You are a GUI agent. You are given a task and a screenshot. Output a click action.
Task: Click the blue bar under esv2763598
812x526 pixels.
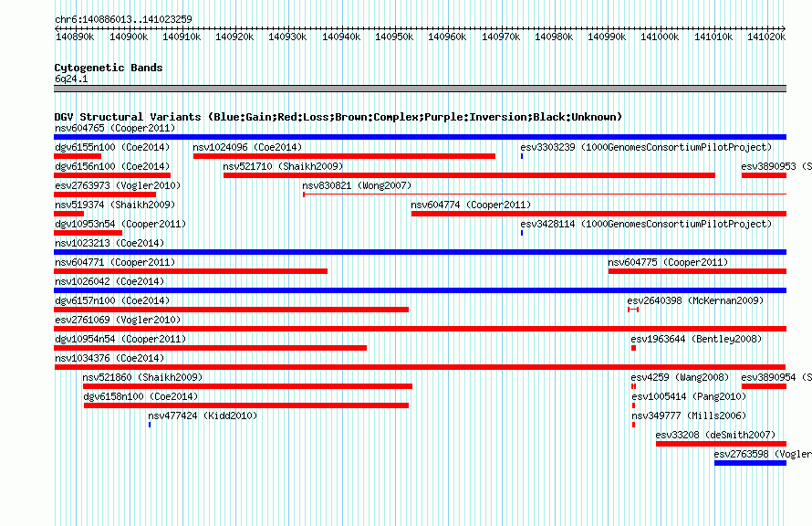click(750, 463)
